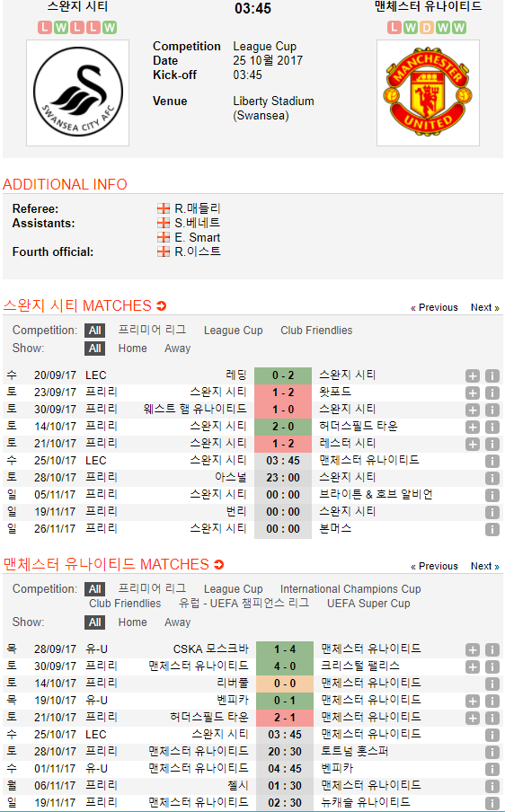
Task: Expand the 레딩 0 - 2 match with plus icon
Action: coord(473,376)
